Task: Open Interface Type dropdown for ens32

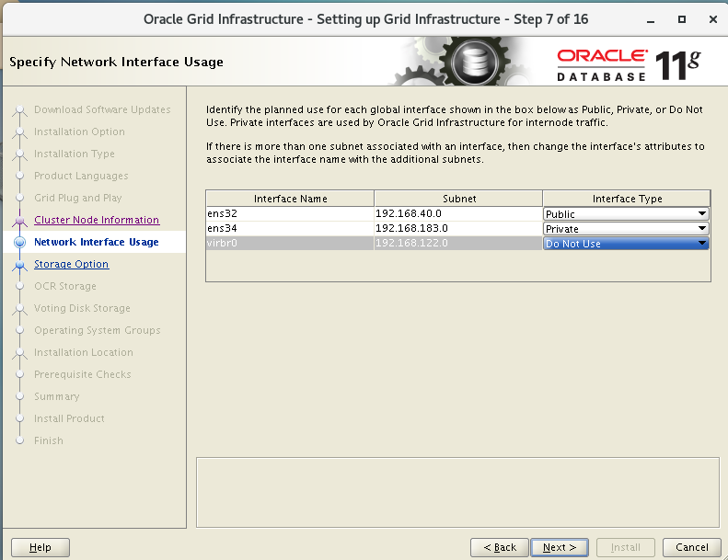Action: pyautogui.click(x=626, y=214)
